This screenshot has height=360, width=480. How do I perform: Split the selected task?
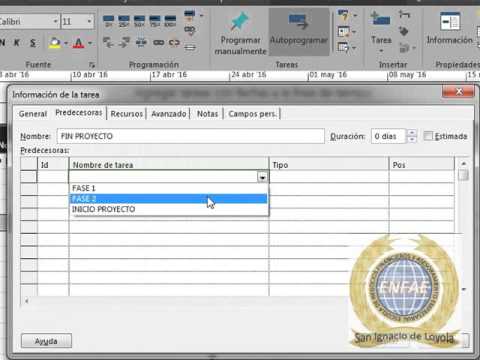pos(141,43)
